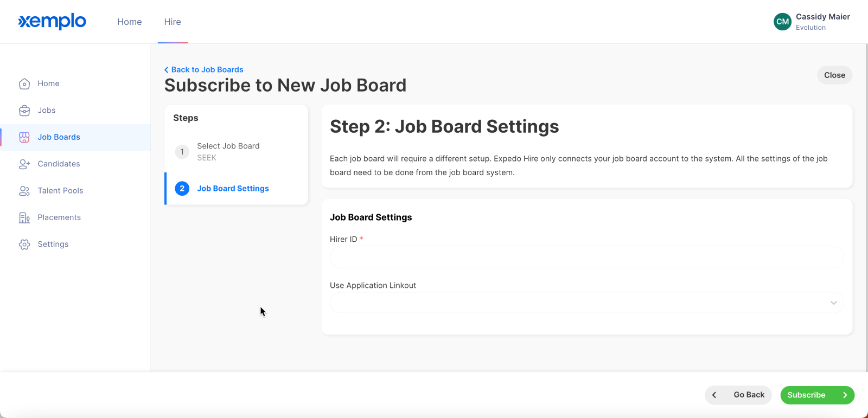
Task: Click the Talent Pools people icon
Action: [x=24, y=191]
